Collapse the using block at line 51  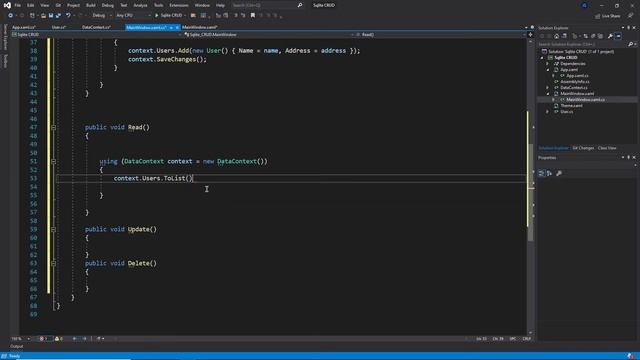[x=53, y=161]
